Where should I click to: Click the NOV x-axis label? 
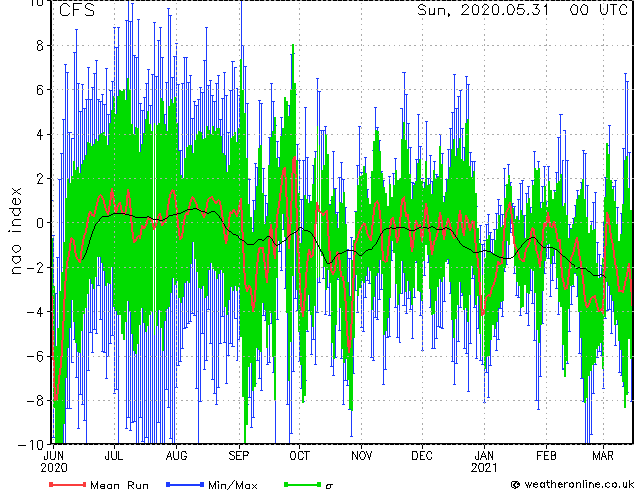[x=361, y=456]
